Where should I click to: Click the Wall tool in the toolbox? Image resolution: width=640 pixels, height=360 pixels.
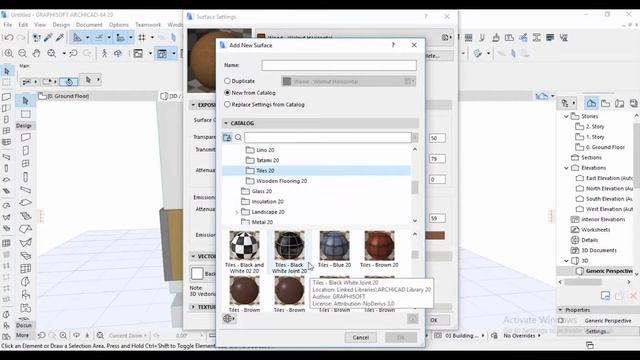pos(26,138)
